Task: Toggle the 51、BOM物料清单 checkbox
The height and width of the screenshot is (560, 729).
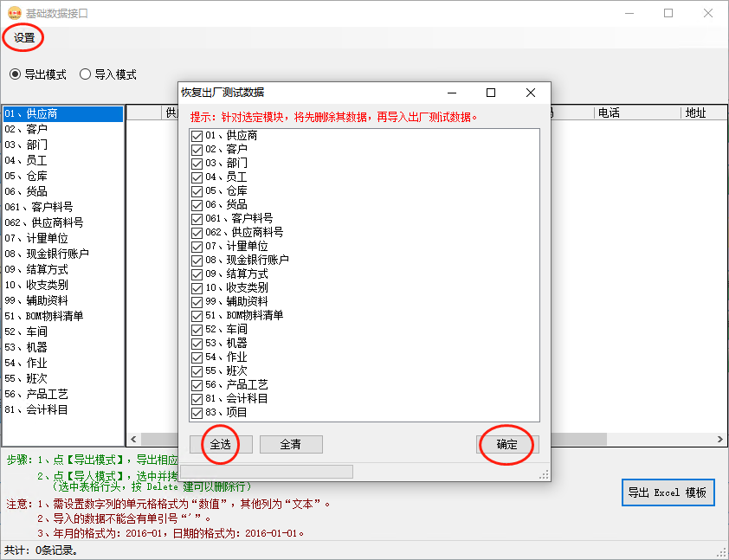Action: (197, 316)
